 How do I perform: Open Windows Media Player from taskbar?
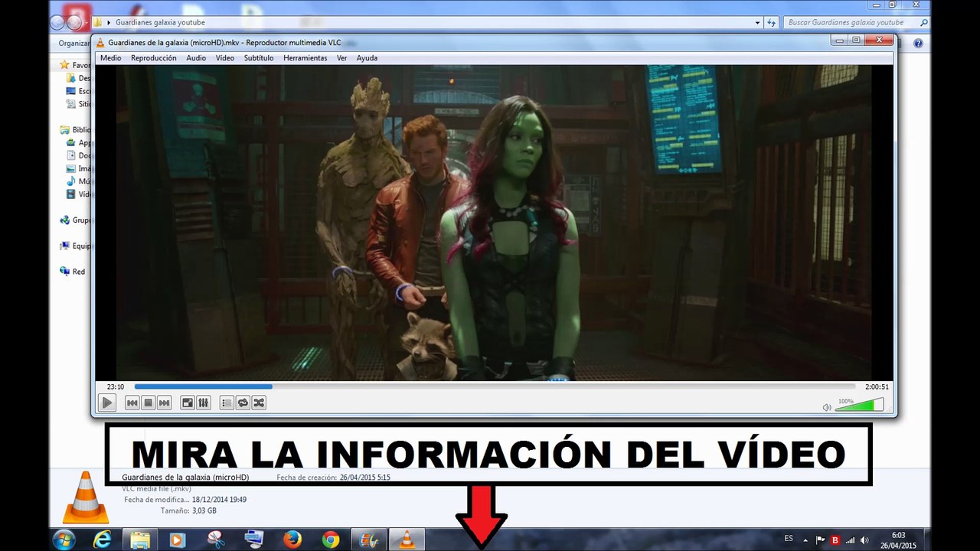[178, 540]
